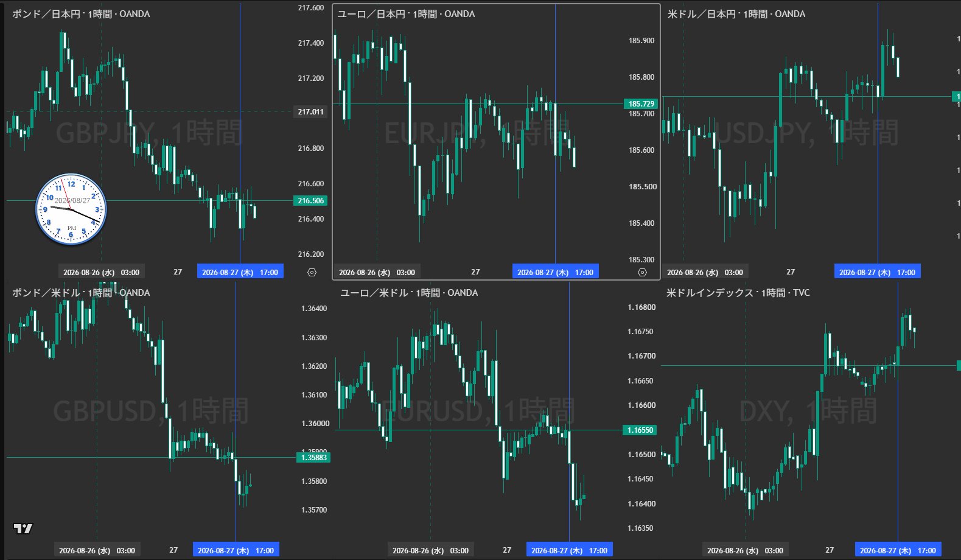
Task: Select the 17:00 time marker on the ユーロ／米ドル chart
Action: pos(569,550)
